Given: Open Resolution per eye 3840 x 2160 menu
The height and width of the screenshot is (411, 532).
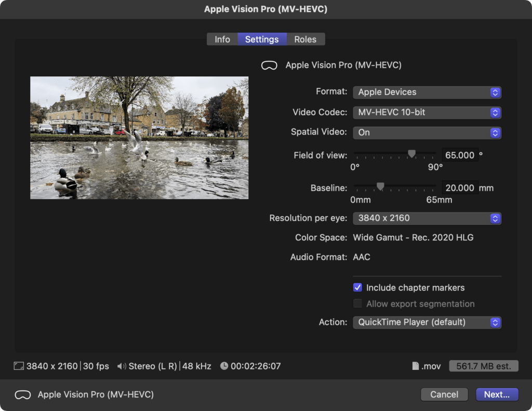Looking at the screenshot, I should [427, 218].
